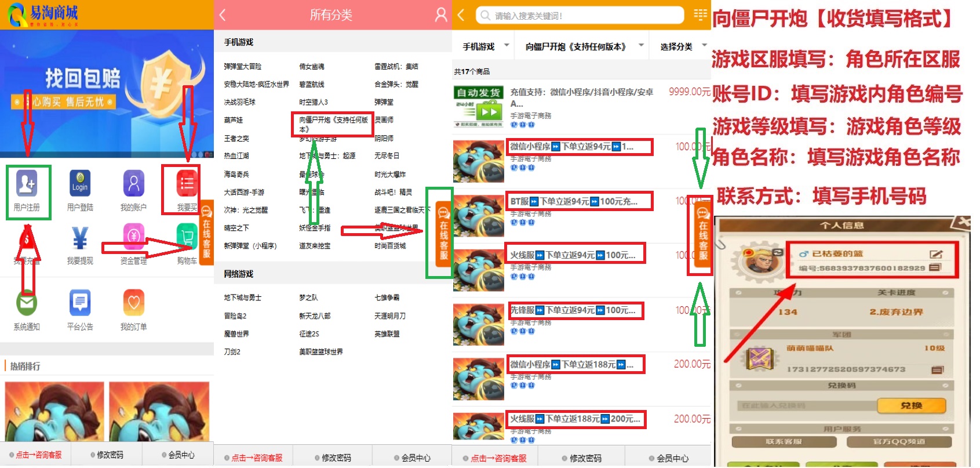Screen dimensions: 980x468
Task: Click 修改密码 in home bottom bar
Action: tap(107, 455)
